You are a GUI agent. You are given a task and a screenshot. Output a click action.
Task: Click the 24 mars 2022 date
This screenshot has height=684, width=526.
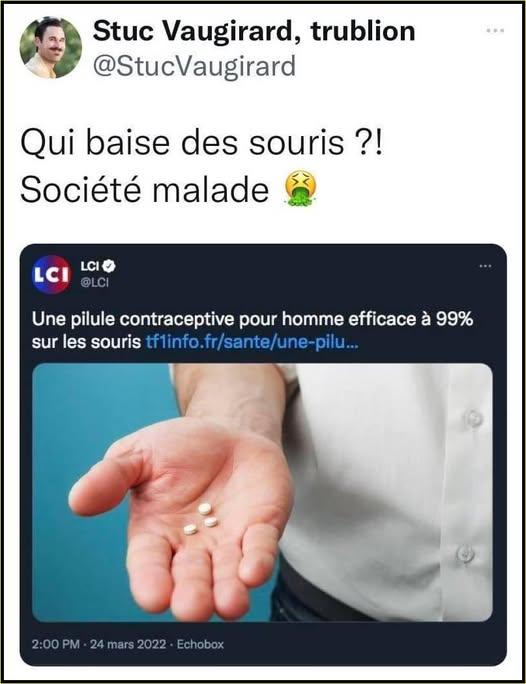[128, 644]
